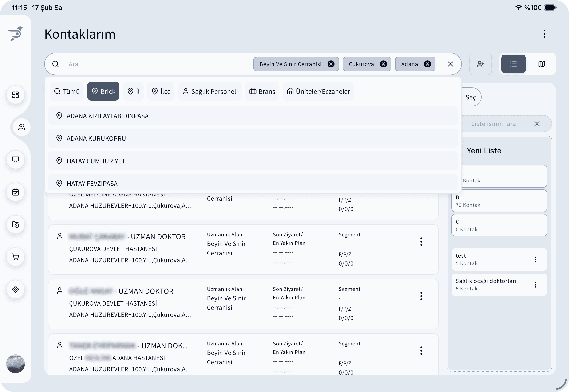Open the shopping cart sidebar icon
569x392 pixels.
click(16, 257)
